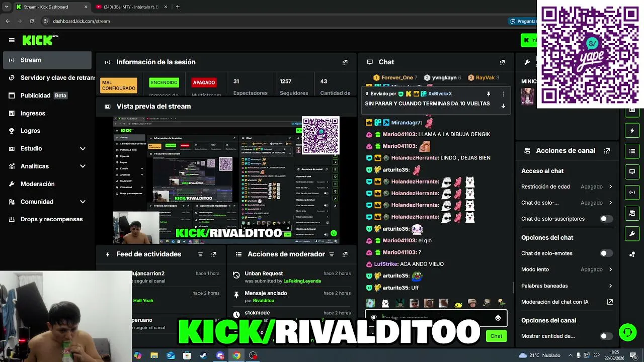Click the ENCENDIDO status badge

tap(164, 82)
